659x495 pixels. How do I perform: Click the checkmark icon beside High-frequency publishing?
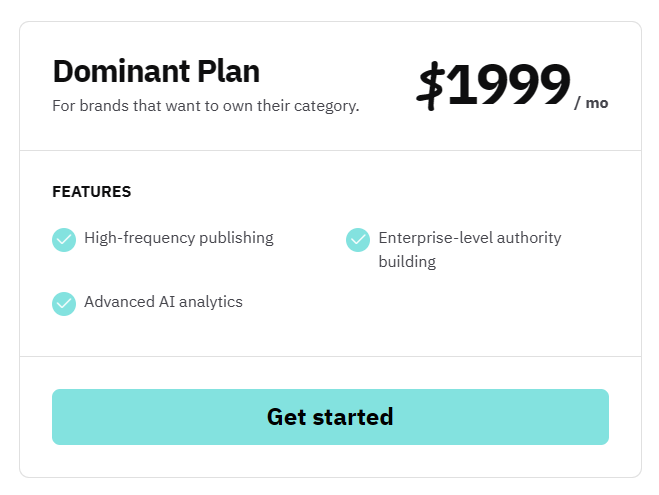click(x=64, y=240)
